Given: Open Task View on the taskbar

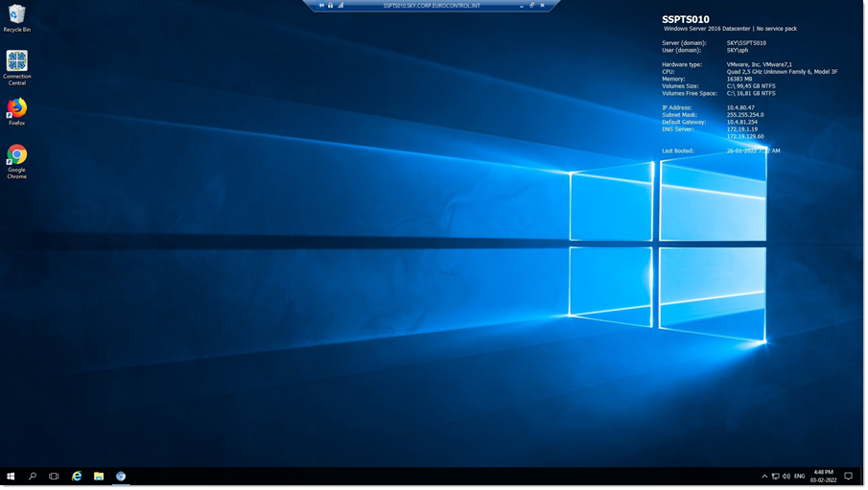Looking at the screenshot, I should 54,476.
